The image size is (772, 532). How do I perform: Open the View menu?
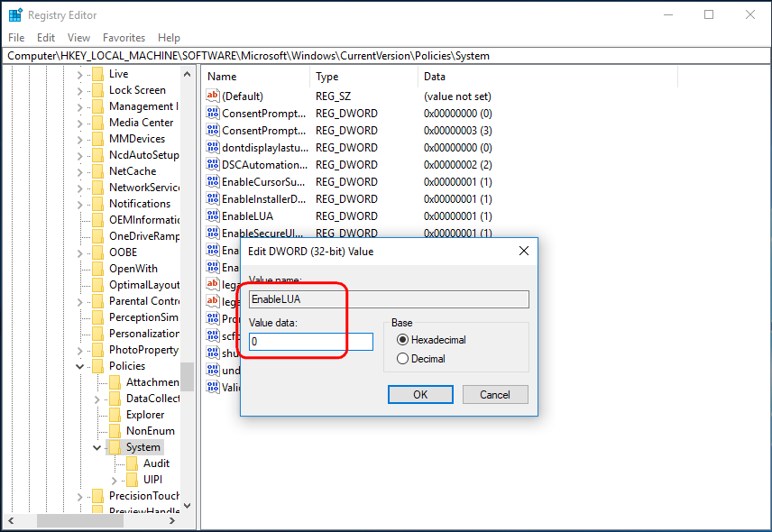pos(78,37)
